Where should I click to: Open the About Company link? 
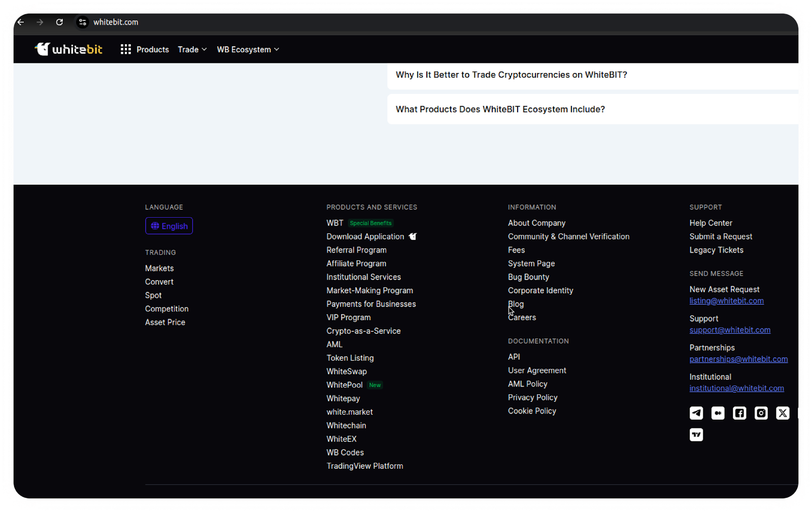coord(537,223)
